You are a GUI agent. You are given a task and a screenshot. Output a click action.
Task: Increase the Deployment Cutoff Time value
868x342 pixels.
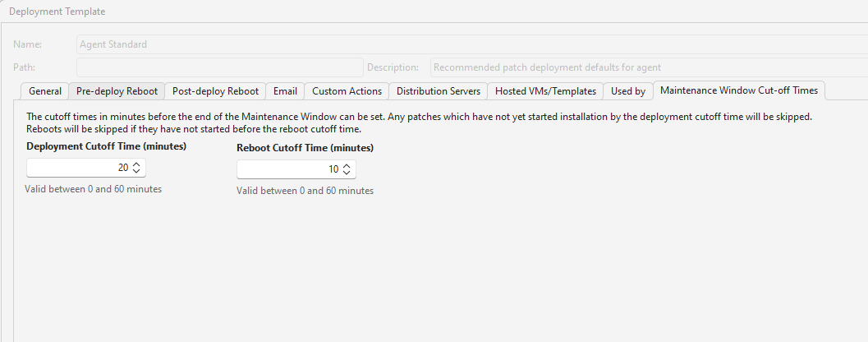136,164
